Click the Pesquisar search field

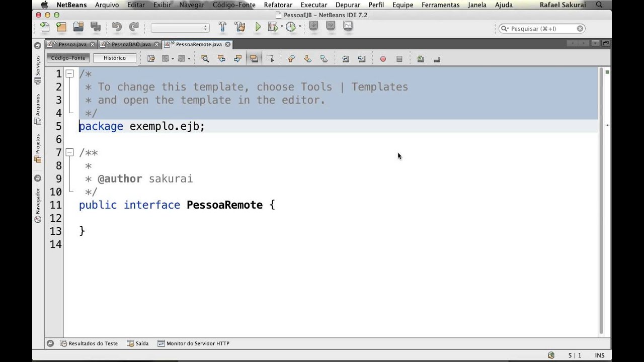542,29
